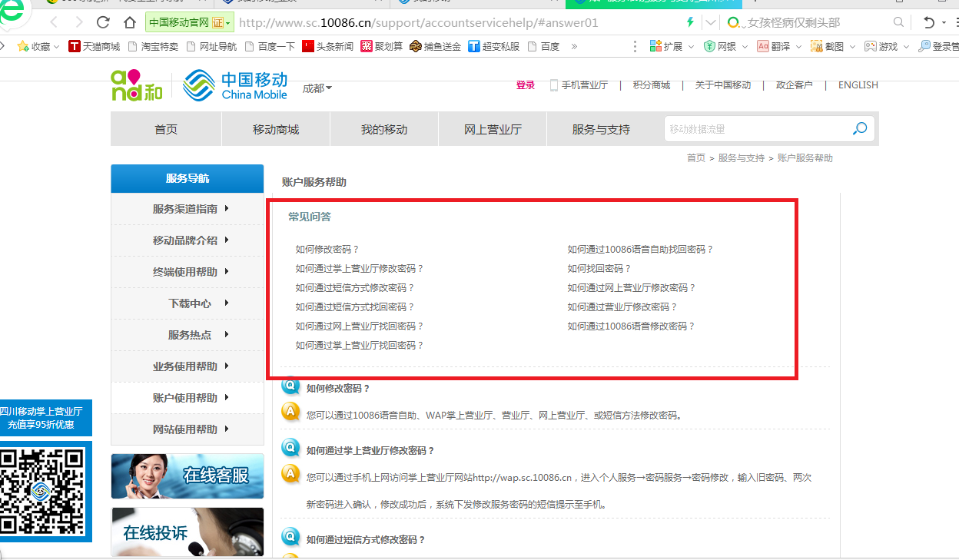
Task: Open the 在线投诉 banner
Action: (x=187, y=532)
